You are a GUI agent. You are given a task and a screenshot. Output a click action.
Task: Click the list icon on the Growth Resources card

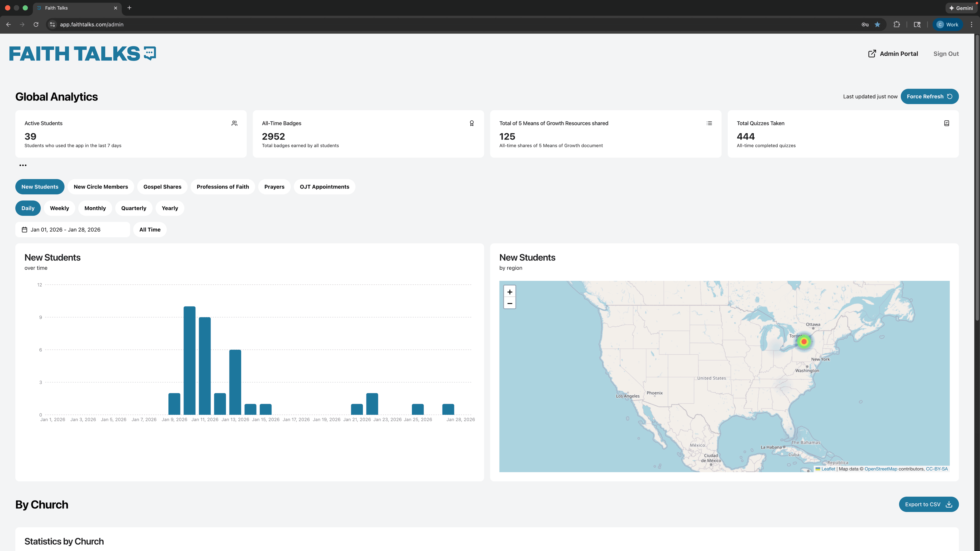(x=709, y=123)
